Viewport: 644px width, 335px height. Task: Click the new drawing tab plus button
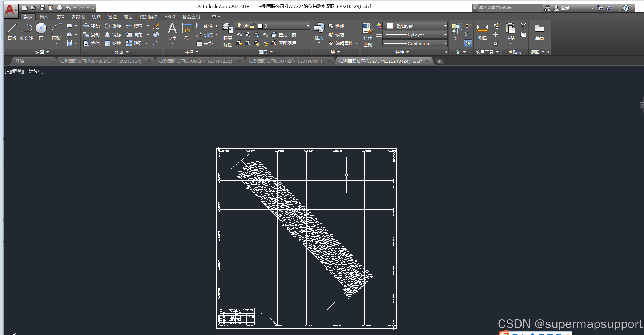point(440,61)
